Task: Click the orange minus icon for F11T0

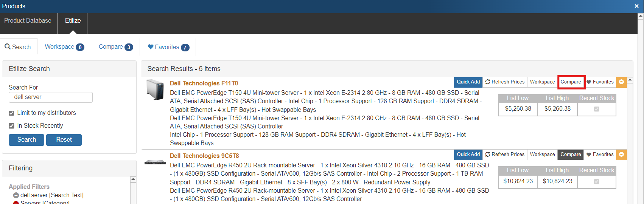Action: [621, 82]
